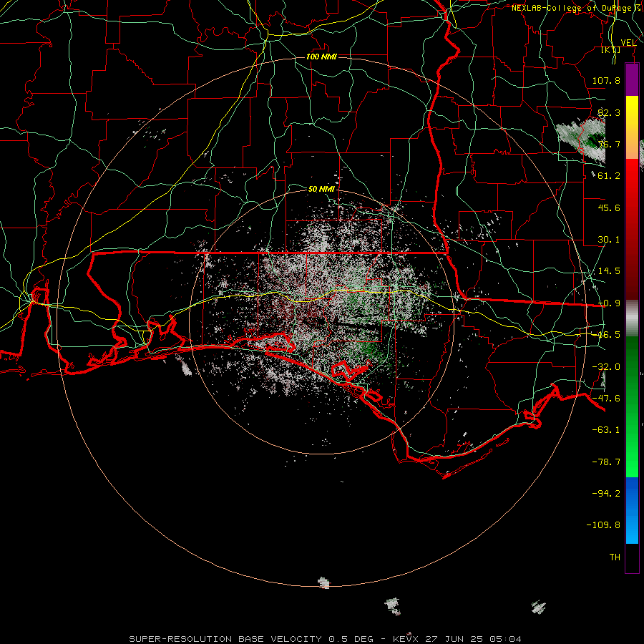Click the gray-green echo patch in upper-right corner
Image resolution: width=644 pixels, height=644 pixels.
click(583, 140)
